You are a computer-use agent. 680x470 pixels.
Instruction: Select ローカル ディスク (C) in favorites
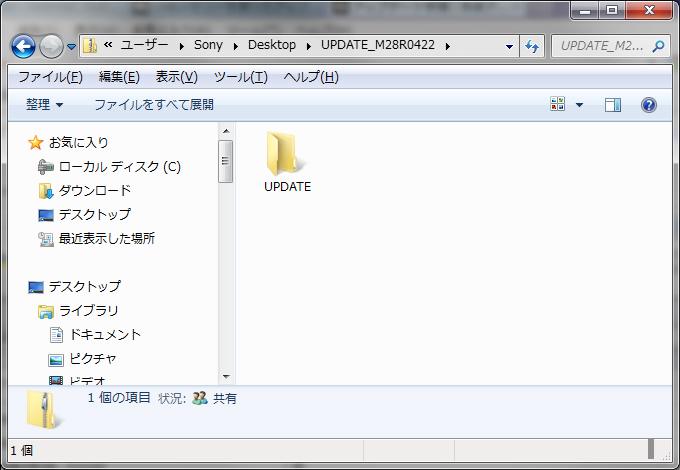point(119,167)
